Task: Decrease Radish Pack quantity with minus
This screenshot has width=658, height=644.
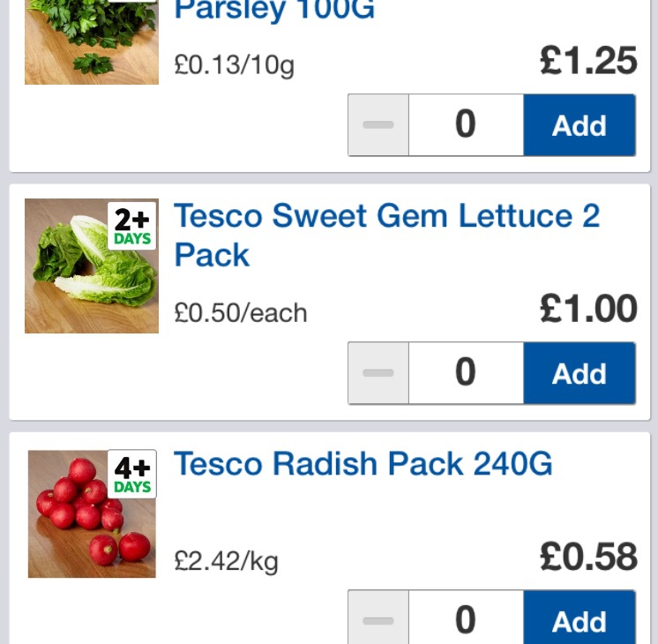Action: pos(378,620)
